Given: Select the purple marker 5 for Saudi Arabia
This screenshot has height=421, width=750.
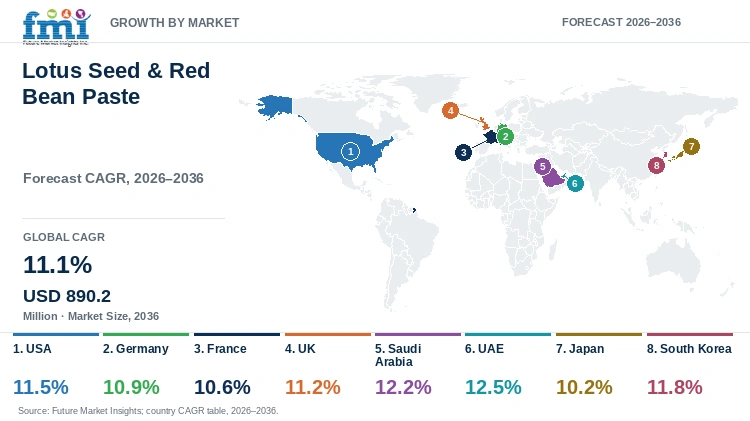Looking at the screenshot, I should coord(542,166).
